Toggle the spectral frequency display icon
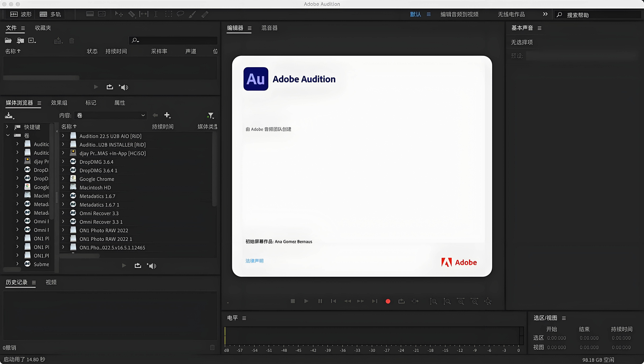 [90, 14]
